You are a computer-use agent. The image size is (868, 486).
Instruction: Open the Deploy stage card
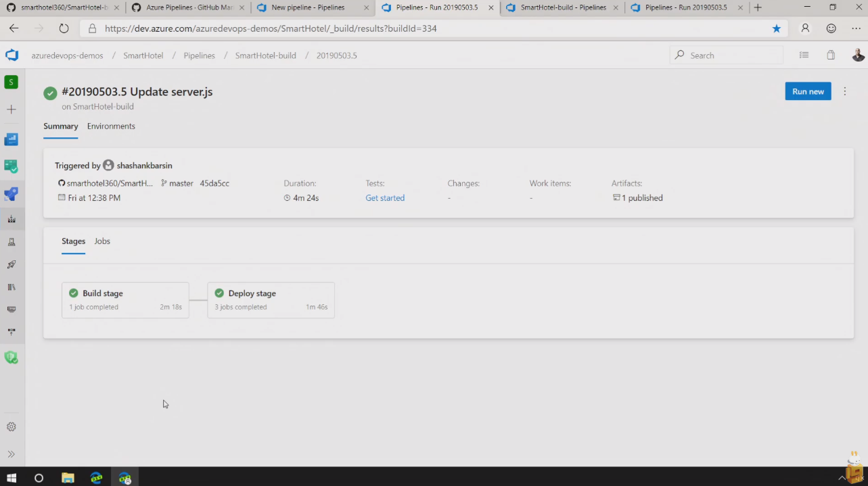271,300
